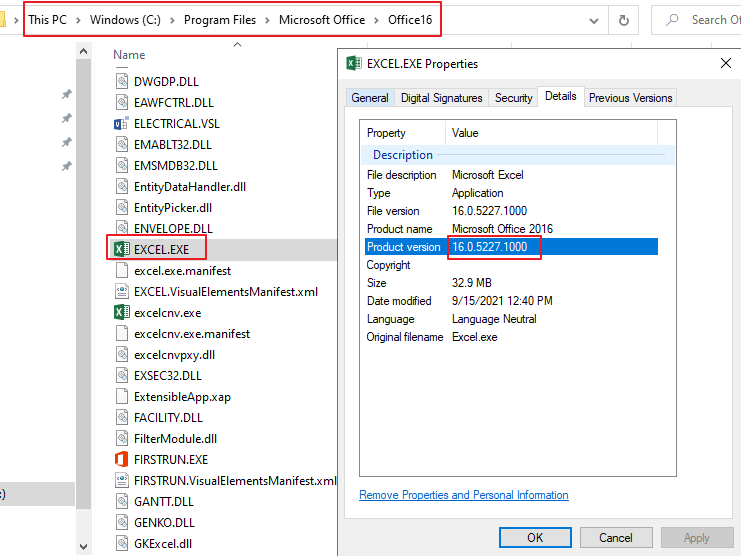Click the FACILITY.DLL file icon
Screen dimensions: 741x556
(x=122, y=417)
